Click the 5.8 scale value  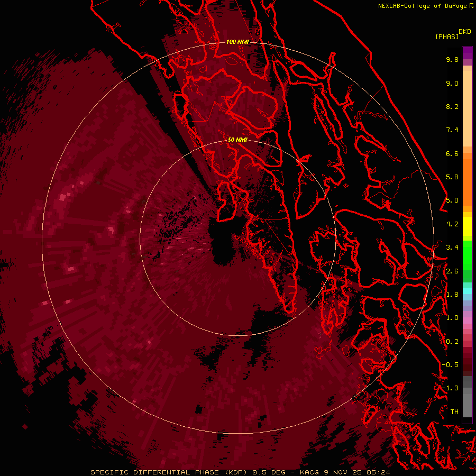pos(452,177)
